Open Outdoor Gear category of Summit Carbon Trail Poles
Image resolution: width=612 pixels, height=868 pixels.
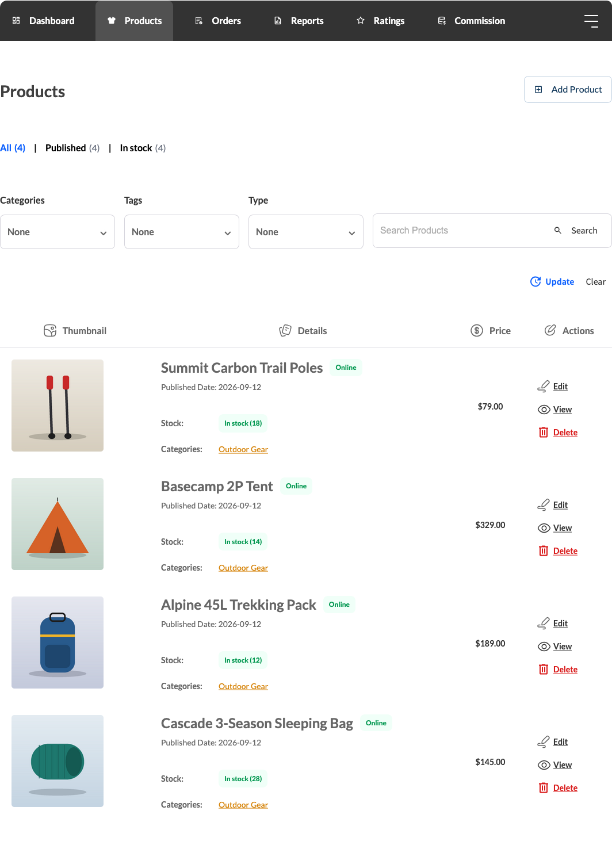pyautogui.click(x=243, y=449)
